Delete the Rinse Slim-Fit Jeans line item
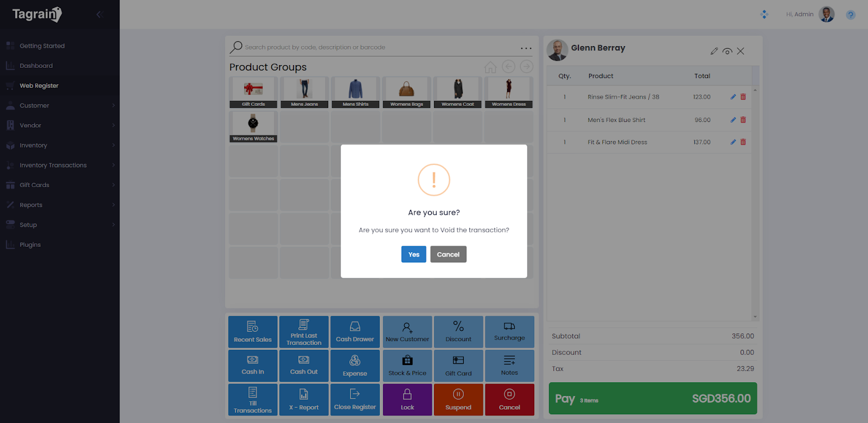 point(743,97)
